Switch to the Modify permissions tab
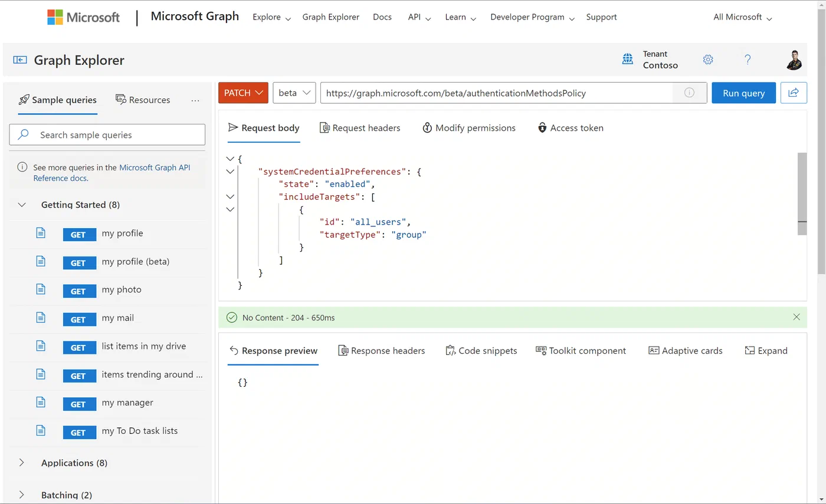 click(469, 128)
